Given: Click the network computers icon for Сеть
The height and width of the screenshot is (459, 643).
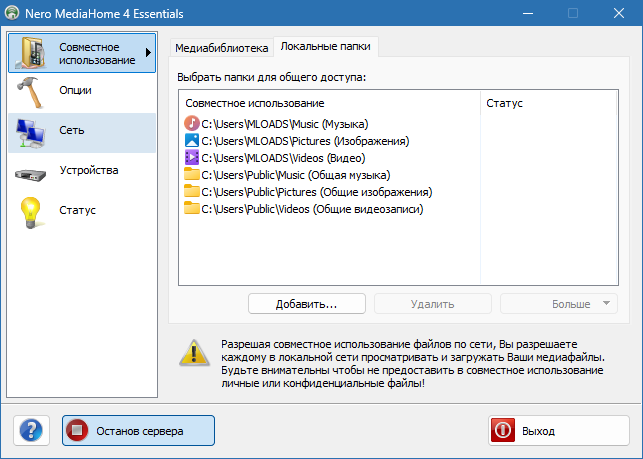Looking at the screenshot, I should pos(30,133).
